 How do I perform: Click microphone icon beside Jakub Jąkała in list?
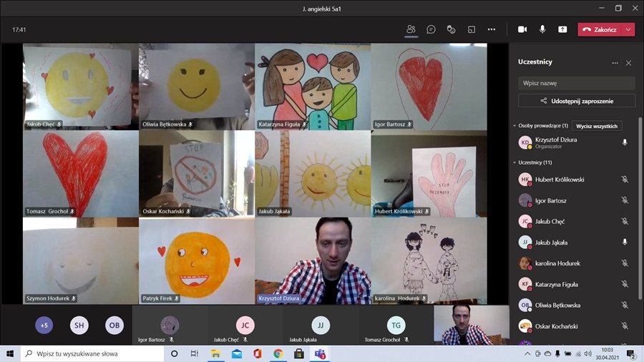(625, 242)
